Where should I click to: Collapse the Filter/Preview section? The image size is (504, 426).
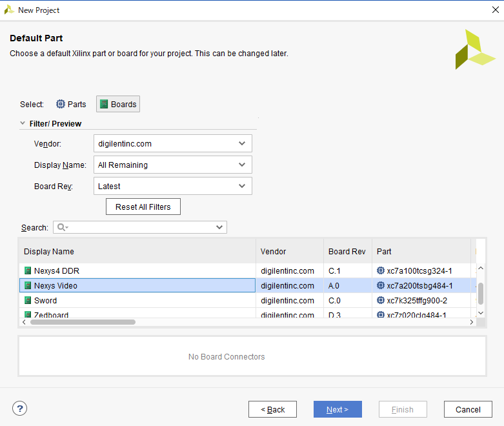[23, 123]
